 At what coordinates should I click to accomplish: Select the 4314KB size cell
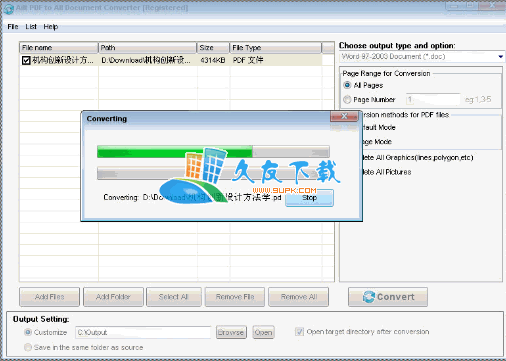point(213,60)
